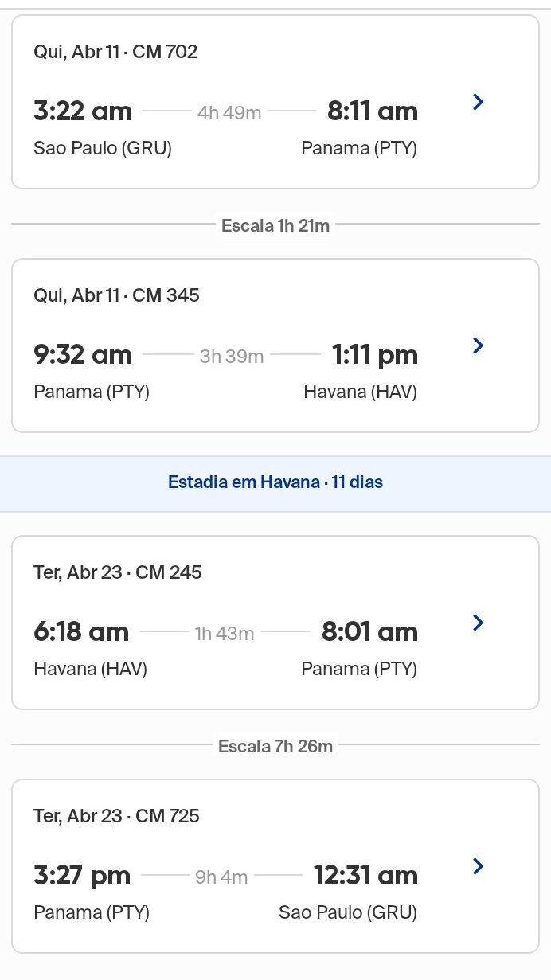The height and width of the screenshot is (980, 551).
Task: Expand details of flight CM 245
Action: coord(477,623)
